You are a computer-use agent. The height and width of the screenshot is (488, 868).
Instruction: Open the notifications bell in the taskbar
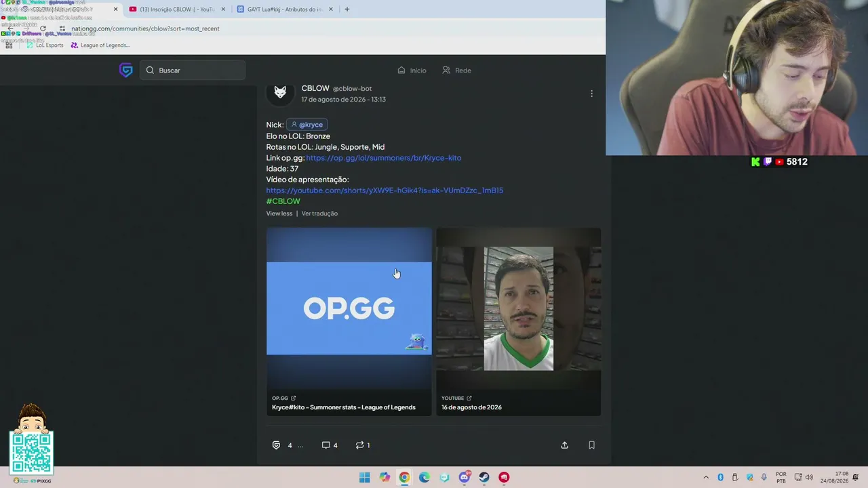click(x=856, y=477)
